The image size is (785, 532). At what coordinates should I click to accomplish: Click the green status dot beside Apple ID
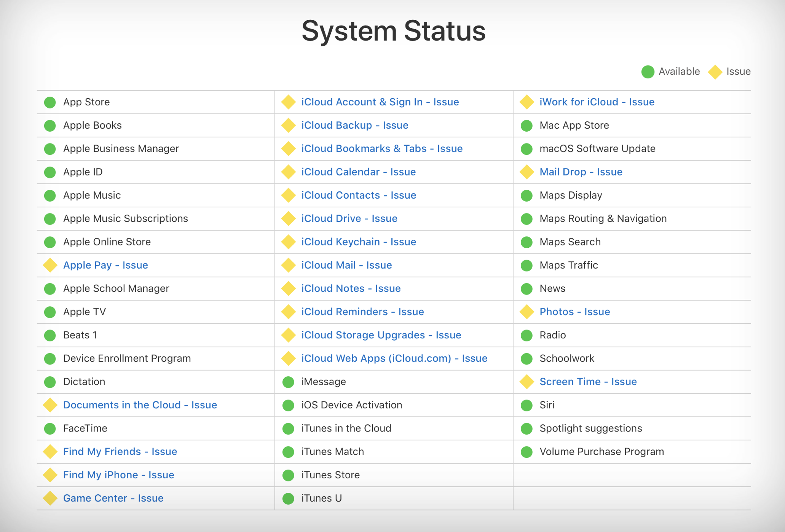pos(50,172)
